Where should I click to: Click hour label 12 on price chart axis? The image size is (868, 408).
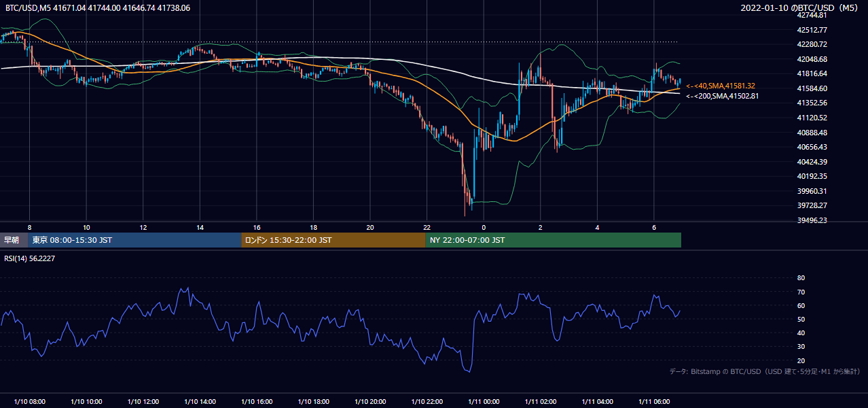[143, 227]
